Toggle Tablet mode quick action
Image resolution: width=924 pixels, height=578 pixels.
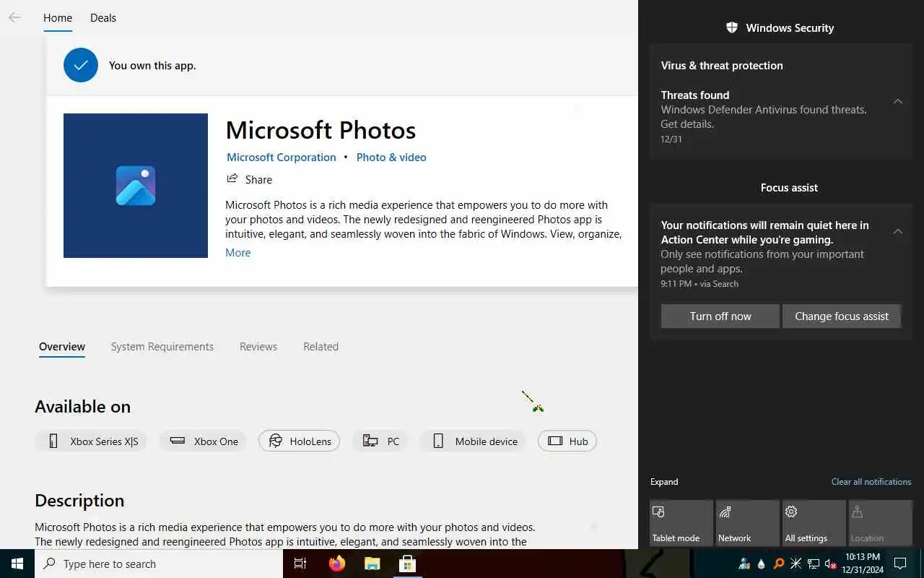(x=681, y=523)
